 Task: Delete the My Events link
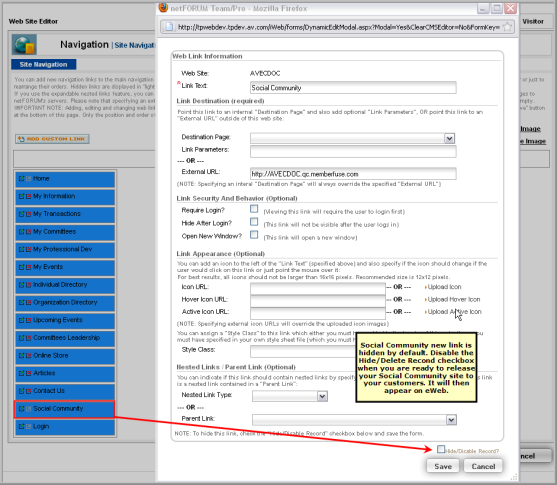[28, 267]
